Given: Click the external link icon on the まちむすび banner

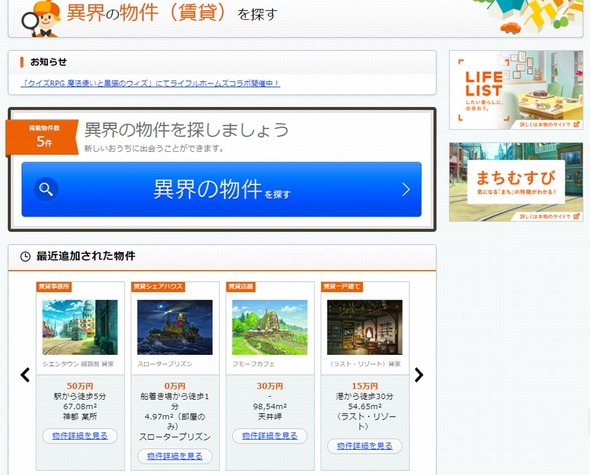Looking at the screenshot, I should (x=576, y=216).
